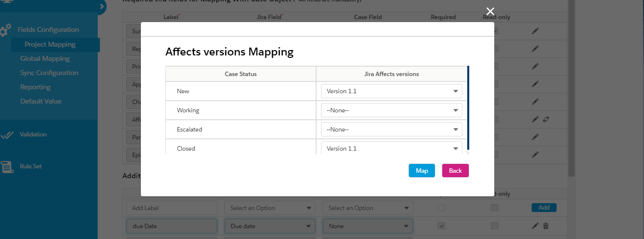
Task: Click the pencil edit icon for the 'Cha' row
Action: coord(535,102)
